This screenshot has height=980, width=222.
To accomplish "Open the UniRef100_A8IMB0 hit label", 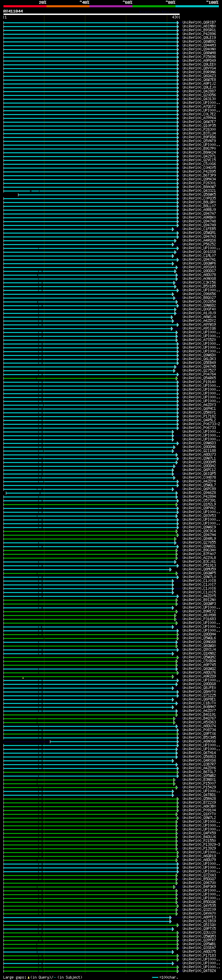I will pyautogui.click(x=199, y=26).
